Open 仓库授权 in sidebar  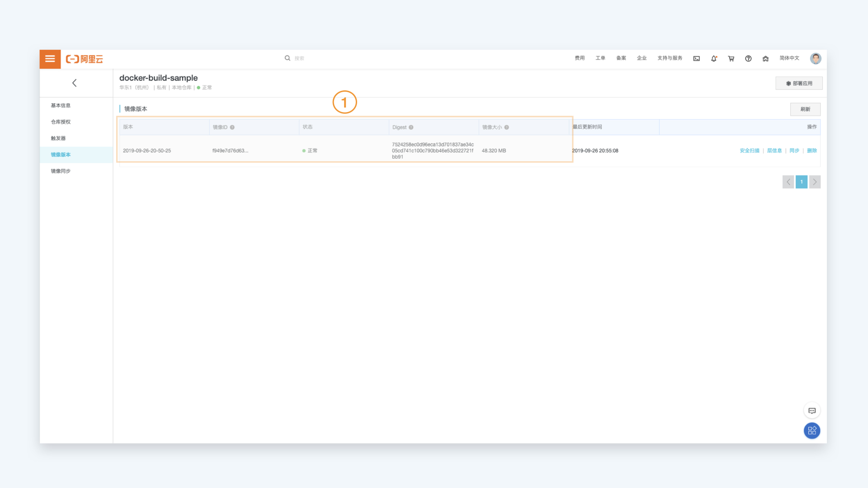point(61,122)
